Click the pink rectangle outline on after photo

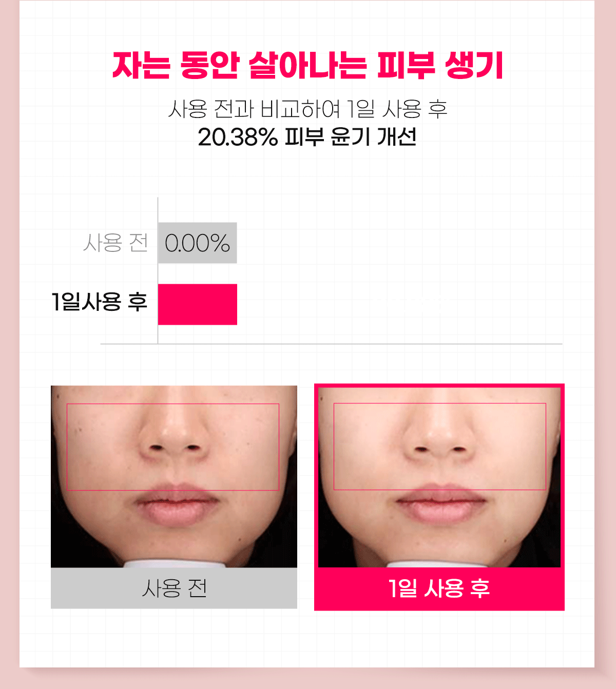pos(440,447)
